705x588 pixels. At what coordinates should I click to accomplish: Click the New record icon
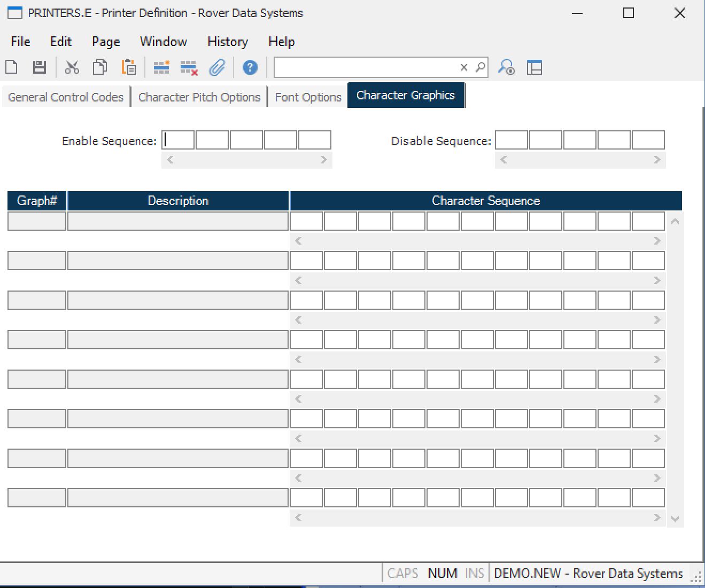[x=12, y=67]
